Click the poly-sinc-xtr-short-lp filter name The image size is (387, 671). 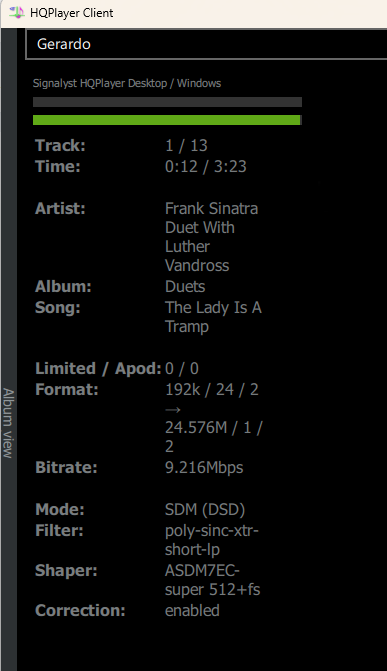click(x=212, y=540)
